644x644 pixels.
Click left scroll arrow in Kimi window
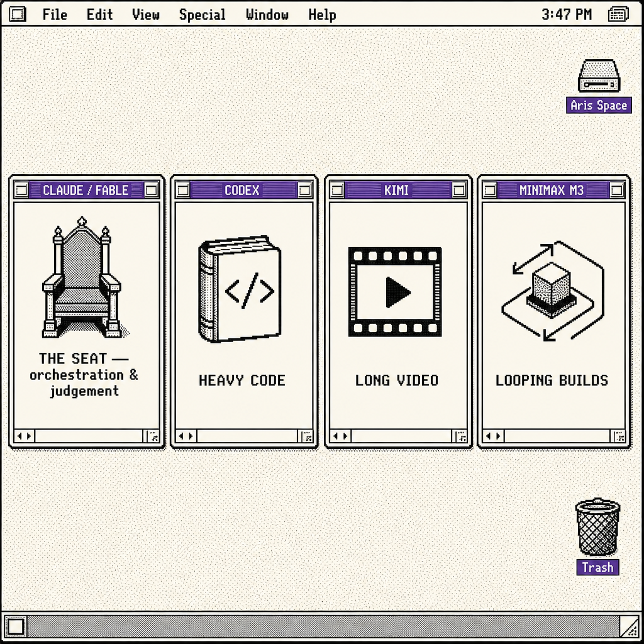click(336, 436)
